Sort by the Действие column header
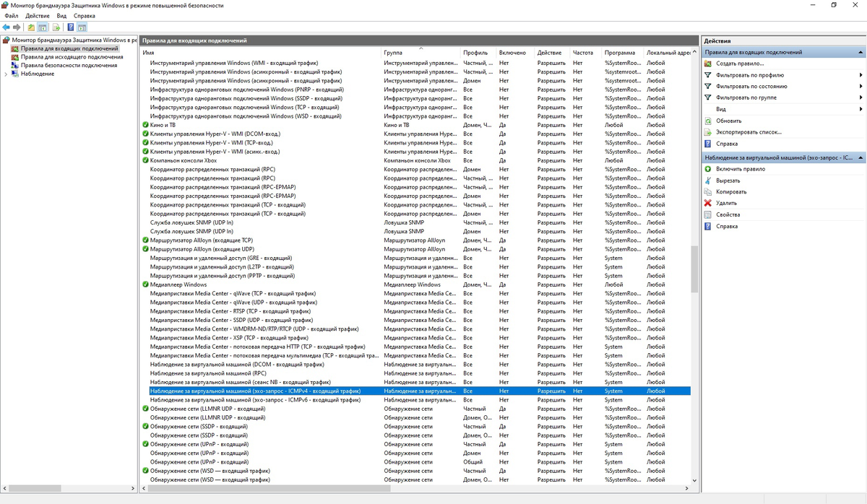 [552, 53]
